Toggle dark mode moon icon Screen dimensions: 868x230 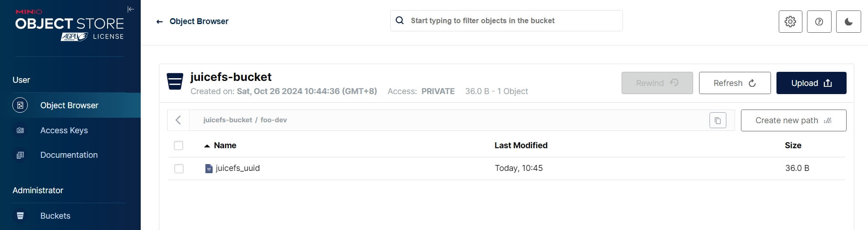pyautogui.click(x=848, y=21)
